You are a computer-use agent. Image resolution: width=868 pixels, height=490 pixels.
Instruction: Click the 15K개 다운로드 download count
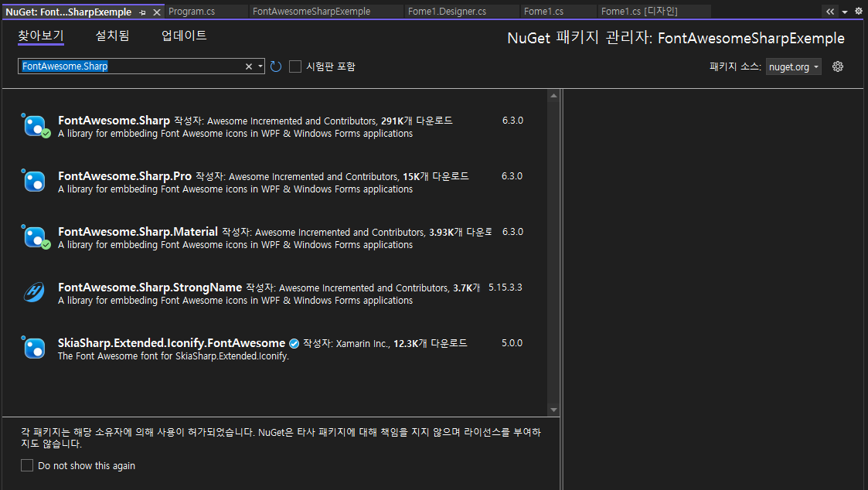(x=436, y=177)
